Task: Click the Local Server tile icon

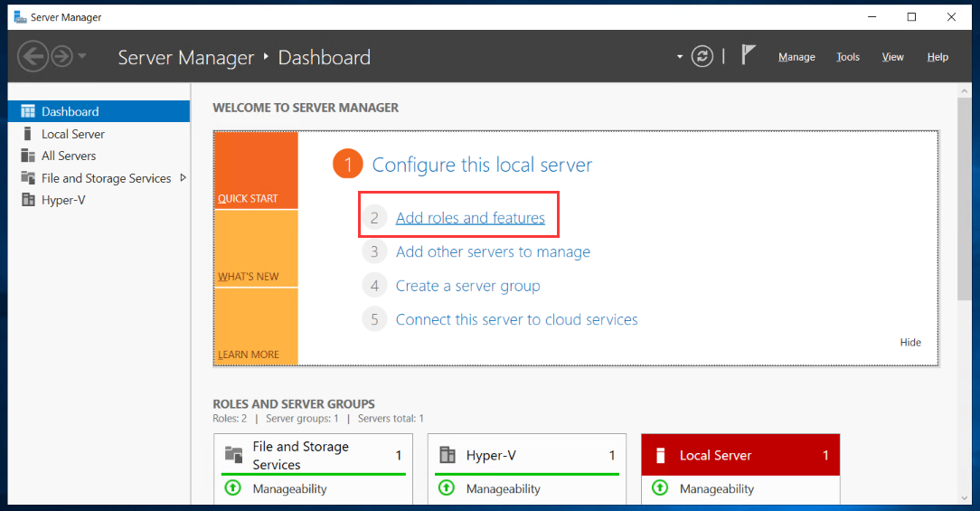Action: (x=661, y=455)
